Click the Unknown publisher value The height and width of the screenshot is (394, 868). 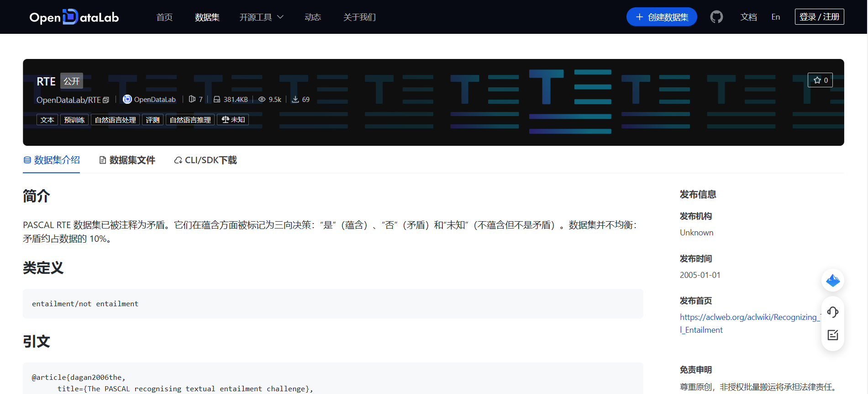click(x=696, y=233)
